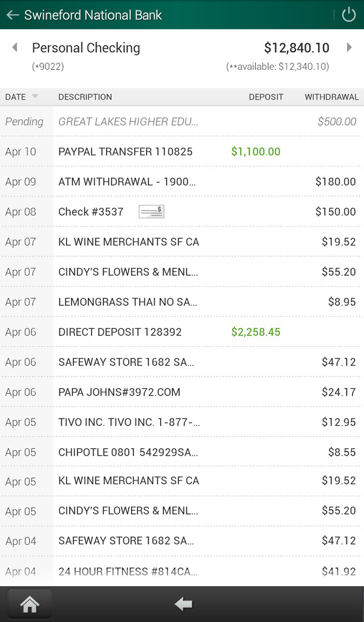Screen dimensions: 364x622
Task: Tap the Home icon in bottom bar
Action: 29,603
